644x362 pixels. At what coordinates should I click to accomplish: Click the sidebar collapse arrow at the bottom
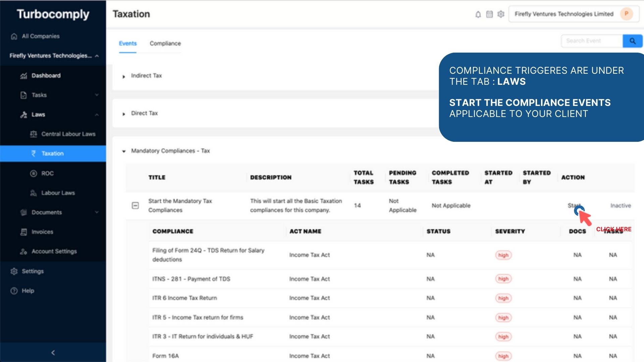pos(53,352)
